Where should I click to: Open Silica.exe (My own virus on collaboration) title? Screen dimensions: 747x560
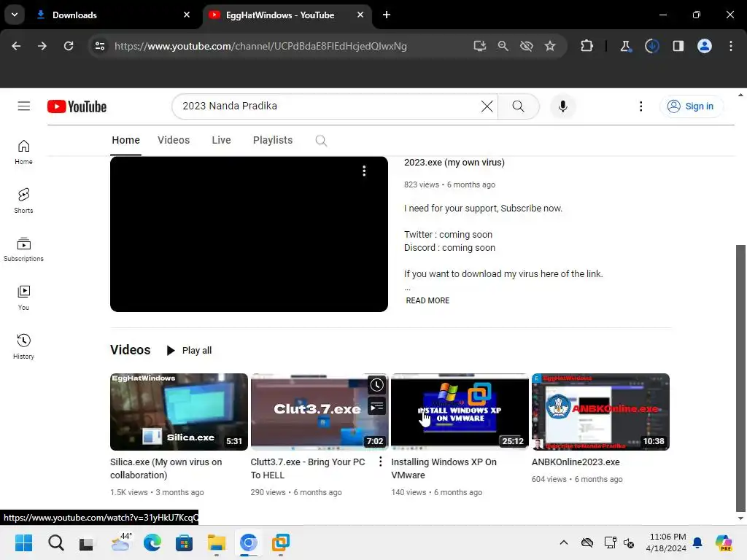pyautogui.click(x=166, y=469)
